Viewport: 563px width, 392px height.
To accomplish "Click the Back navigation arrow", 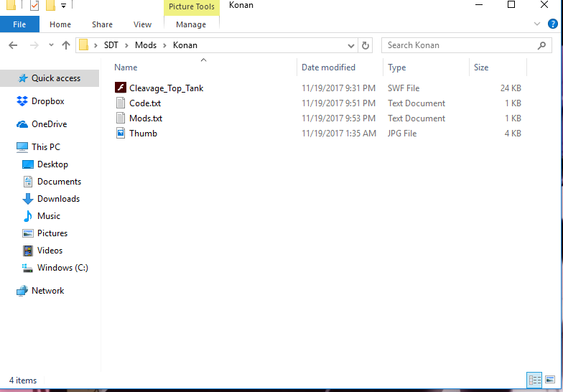I will point(13,45).
